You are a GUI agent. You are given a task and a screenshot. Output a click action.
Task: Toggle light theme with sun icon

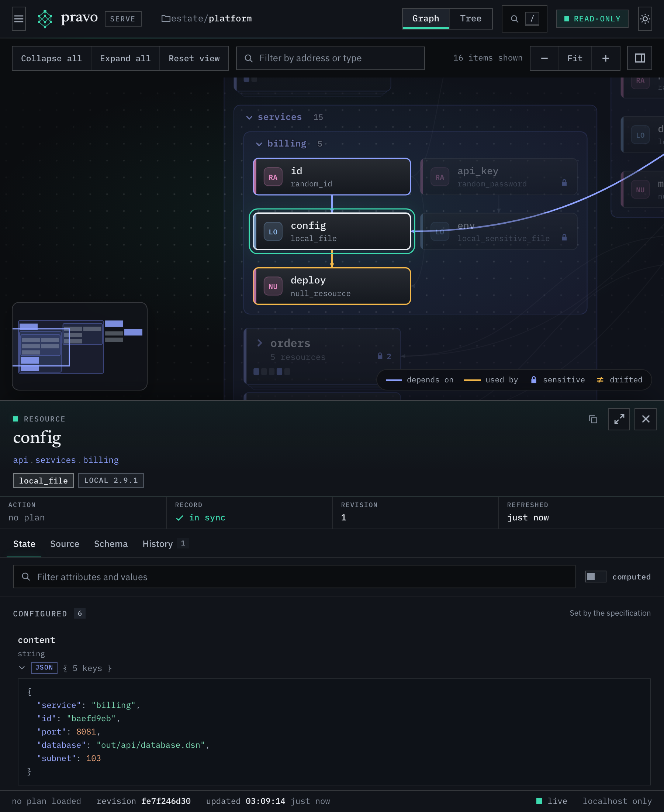click(x=645, y=19)
